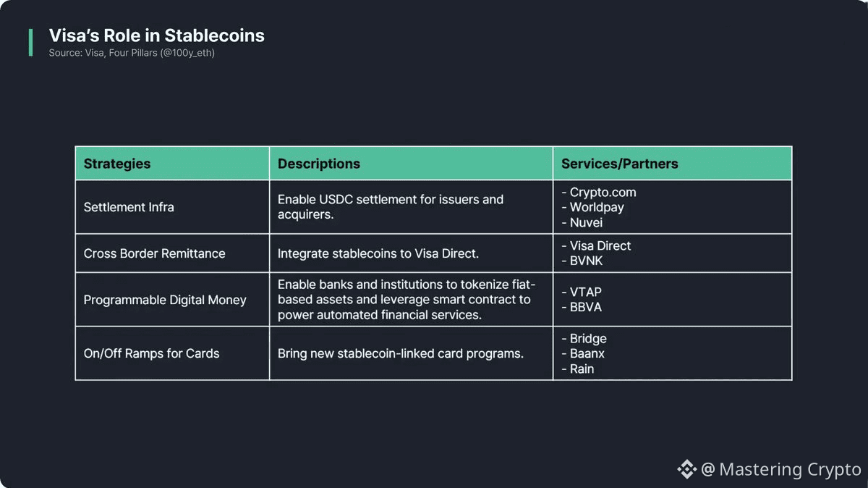This screenshot has height=488, width=868.
Task: Select the Descriptions column header
Action: coord(319,164)
